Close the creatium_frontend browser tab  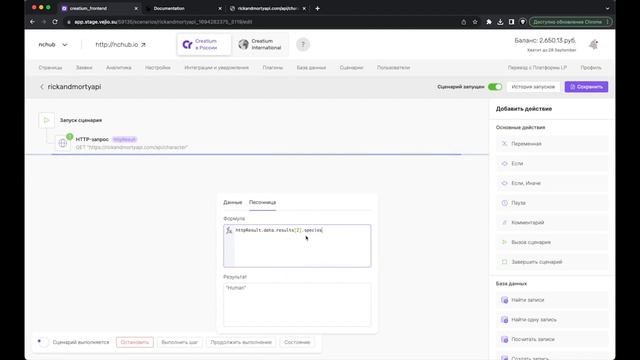click(136, 8)
